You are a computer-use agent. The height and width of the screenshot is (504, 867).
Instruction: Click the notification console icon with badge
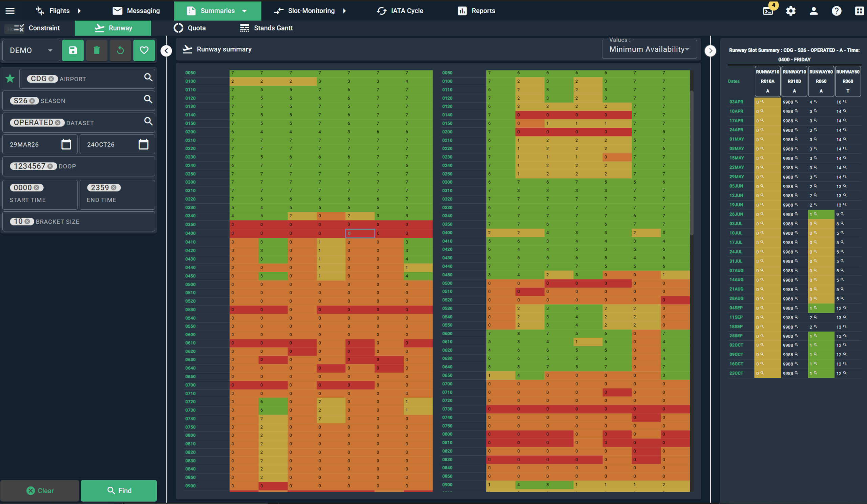(767, 10)
